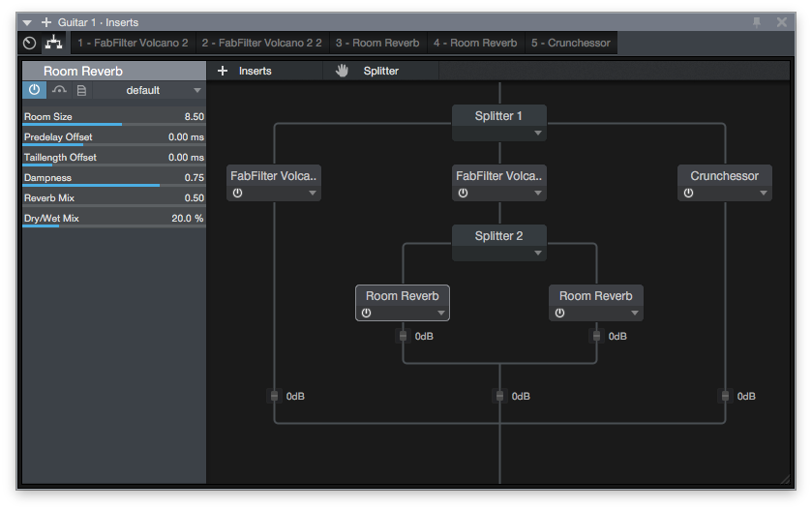Toggle blue power button in Room Reverb panel
Screen dimensions: 812x510
(x=35, y=90)
